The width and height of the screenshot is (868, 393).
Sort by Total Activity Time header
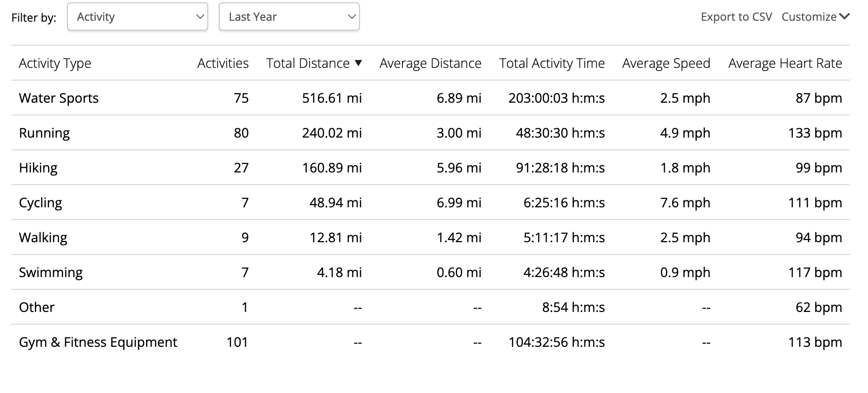552,63
